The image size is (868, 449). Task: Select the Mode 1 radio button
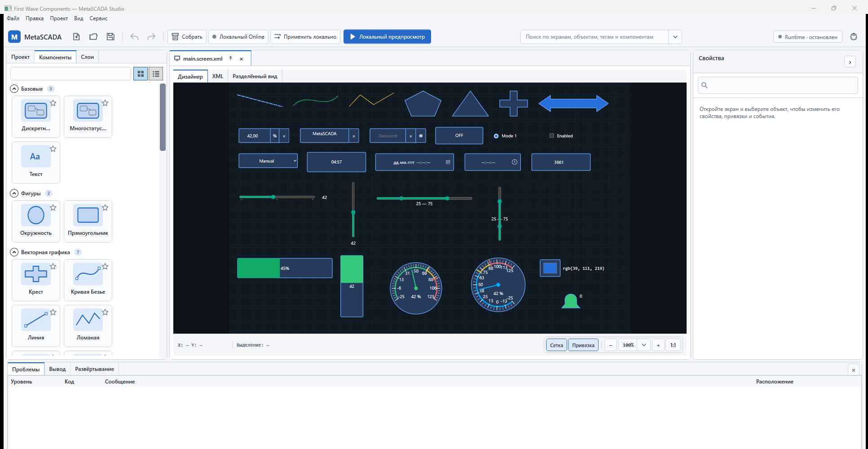point(496,136)
